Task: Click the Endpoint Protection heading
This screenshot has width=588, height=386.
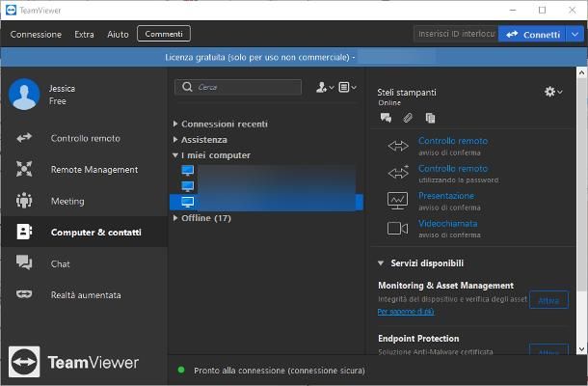Action: coord(418,339)
